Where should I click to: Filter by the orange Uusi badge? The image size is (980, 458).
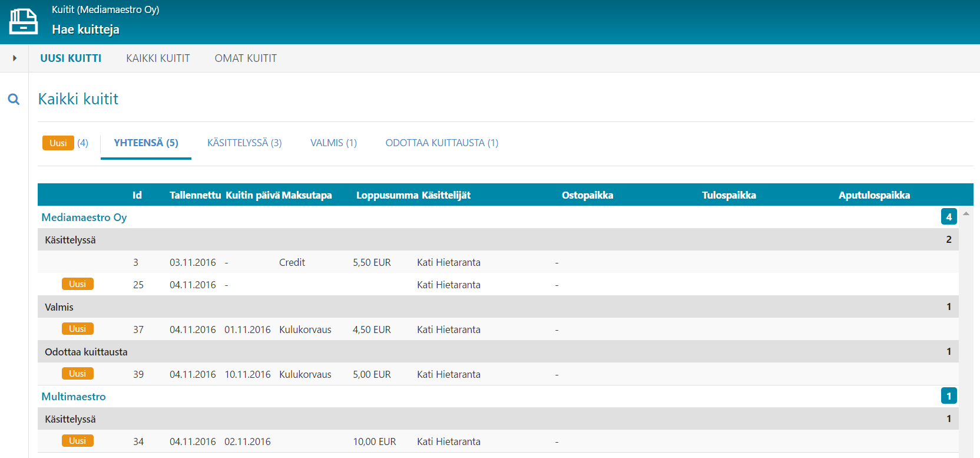58,143
